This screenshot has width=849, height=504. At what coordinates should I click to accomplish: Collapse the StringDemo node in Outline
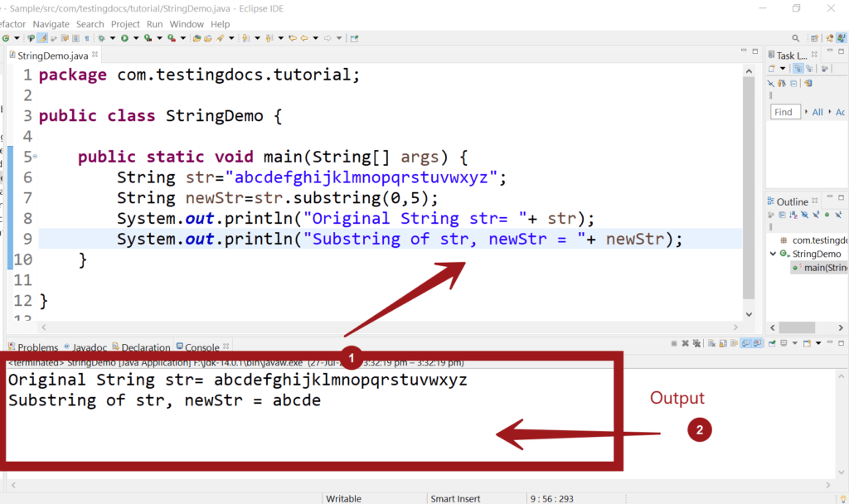(773, 254)
